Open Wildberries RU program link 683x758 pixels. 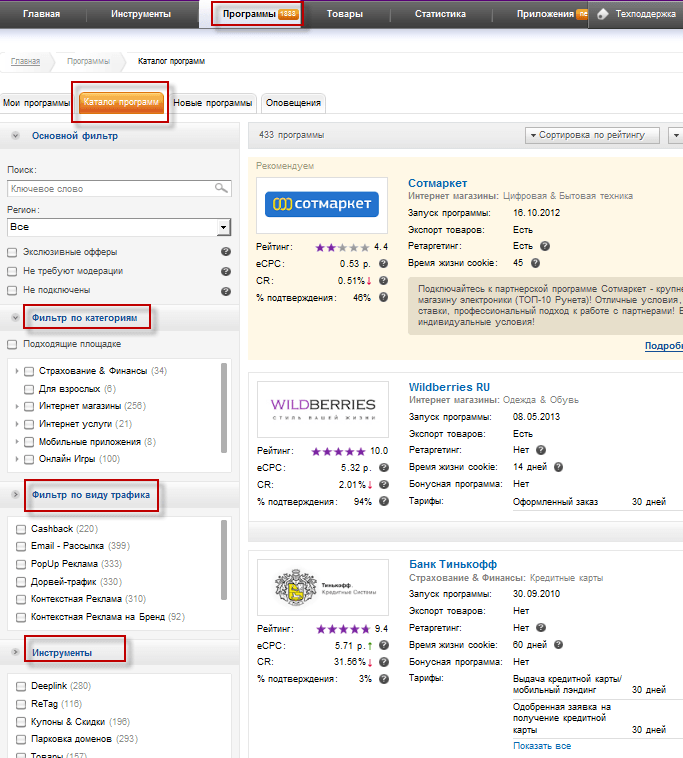click(x=450, y=387)
